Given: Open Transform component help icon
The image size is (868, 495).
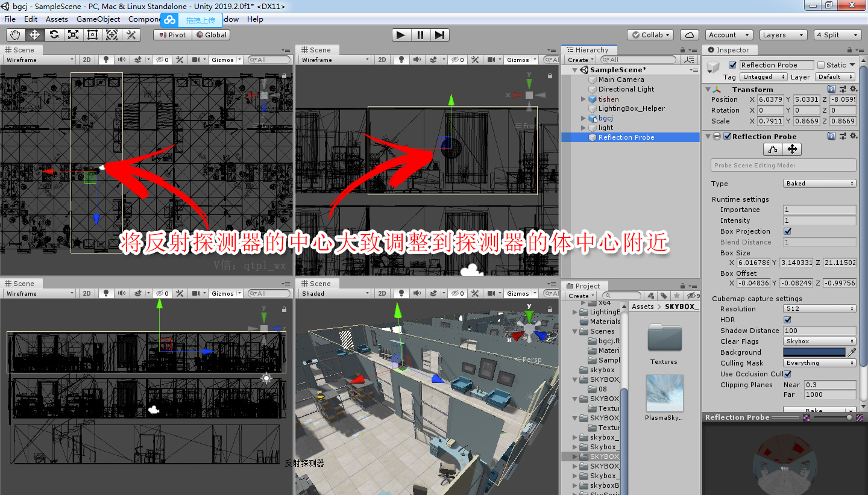Looking at the screenshot, I should (831, 89).
